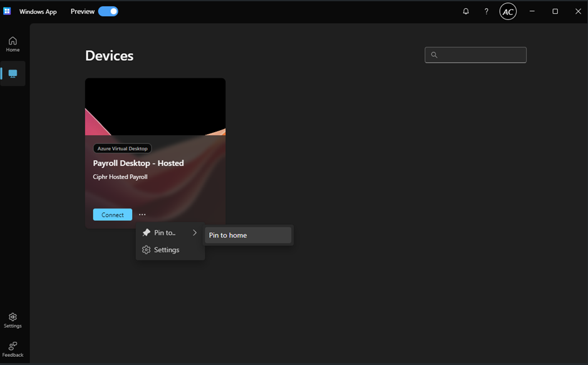Open Settings in the device context menu

170,250
